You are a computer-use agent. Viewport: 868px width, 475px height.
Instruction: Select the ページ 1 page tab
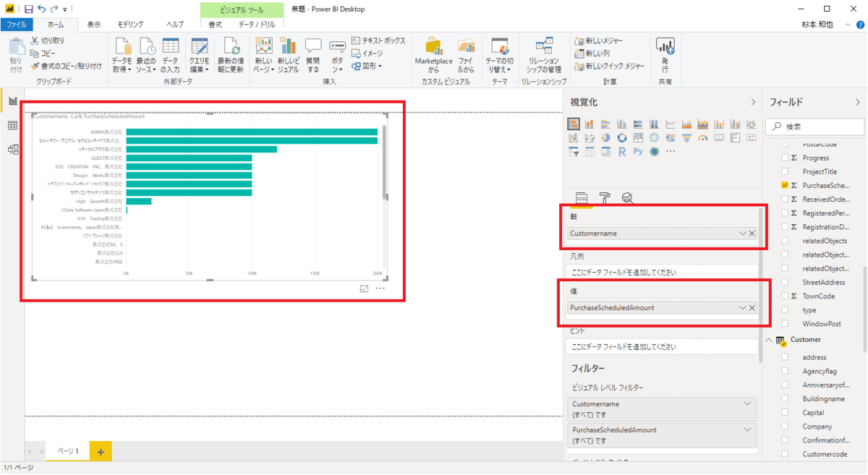coord(67,451)
